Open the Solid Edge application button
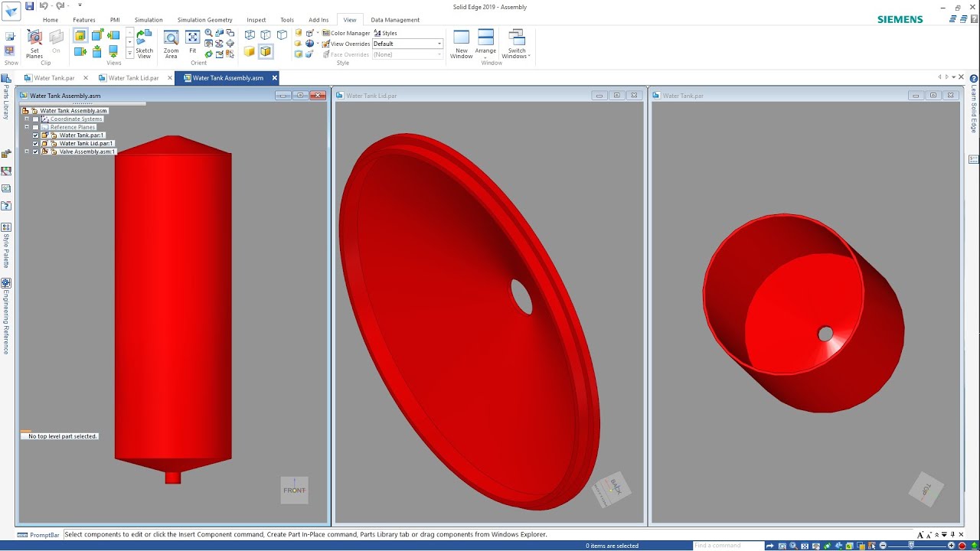This screenshot has width=980, height=551. (11, 11)
